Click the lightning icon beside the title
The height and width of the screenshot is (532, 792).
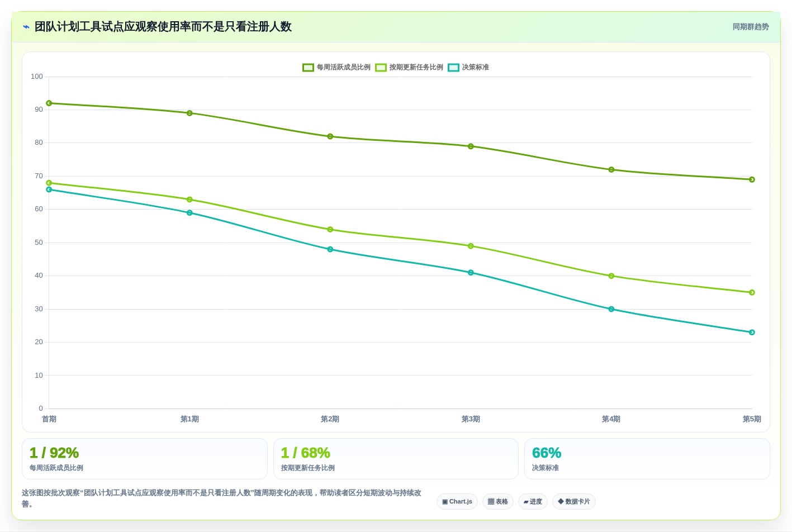[x=26, y=27]
